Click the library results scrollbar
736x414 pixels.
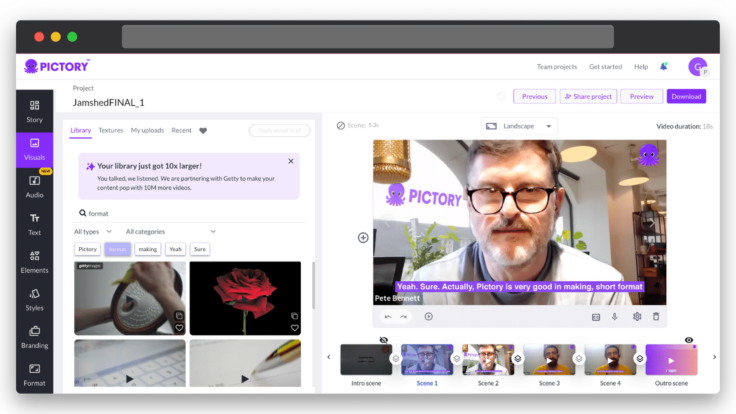pos(313,285)
